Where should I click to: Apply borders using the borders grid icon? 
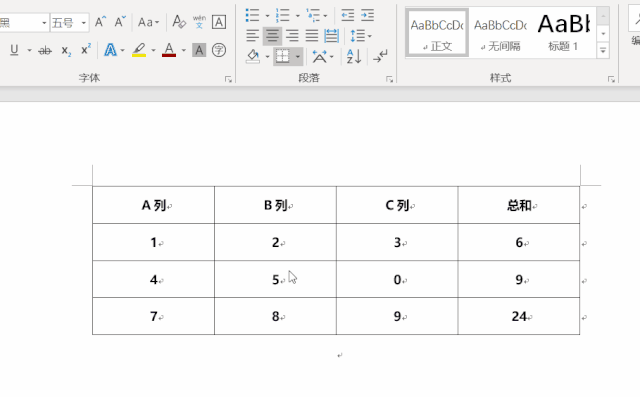[282, 56]
